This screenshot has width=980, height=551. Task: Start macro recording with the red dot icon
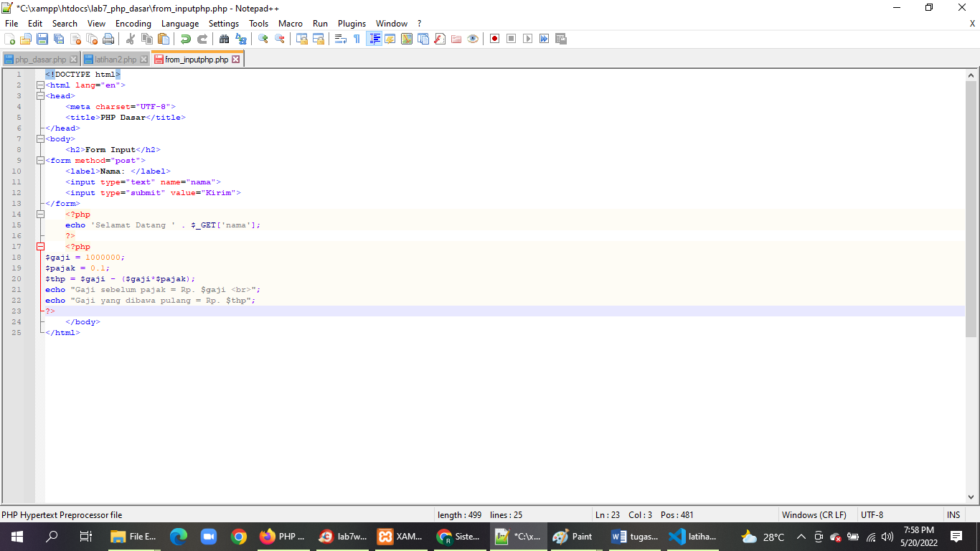coord(495,39)
